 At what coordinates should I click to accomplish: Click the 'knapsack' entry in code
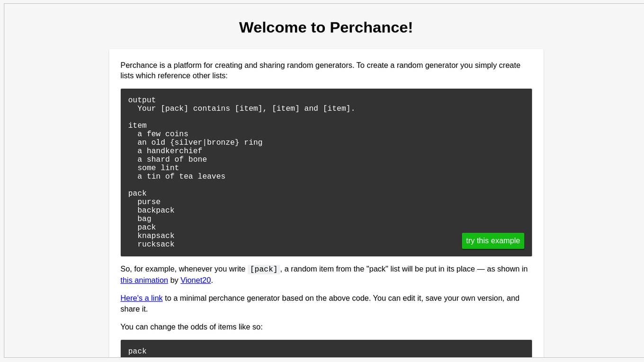click(156, 236)
